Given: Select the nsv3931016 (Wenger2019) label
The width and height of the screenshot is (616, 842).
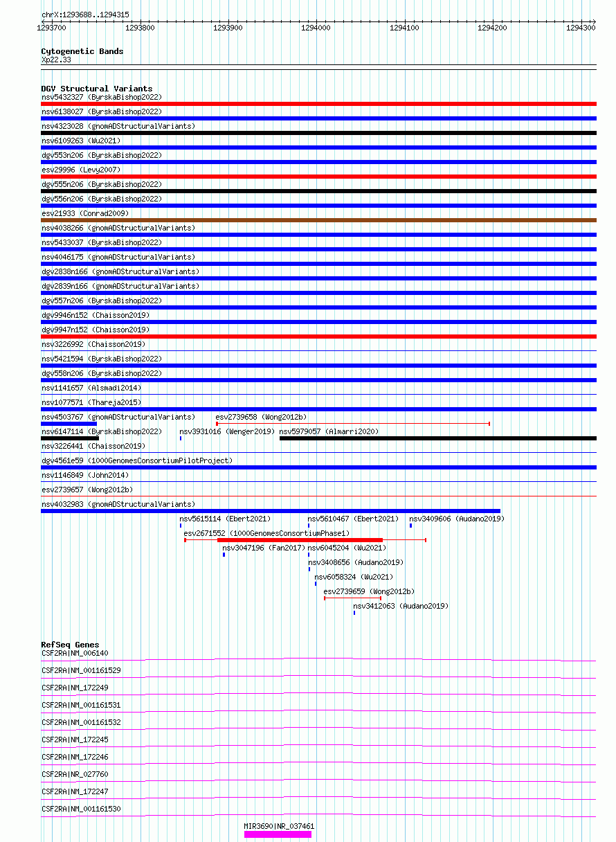Looking at the screenshot, I should click(x=227, y=431).
